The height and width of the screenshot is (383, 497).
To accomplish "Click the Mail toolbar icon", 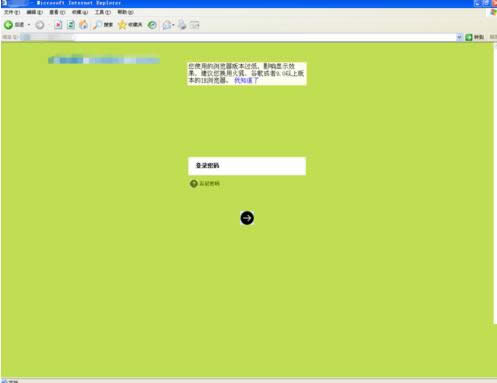I will pyautogui.click(x=167, y=25).
